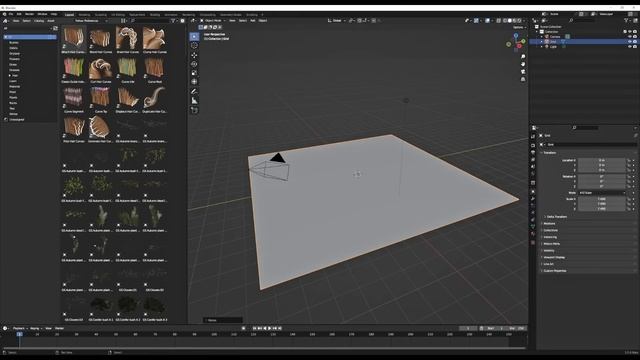Open asset browser Catalog menu
This screenshot has height=360, width=640.
(x=39, y=20)
